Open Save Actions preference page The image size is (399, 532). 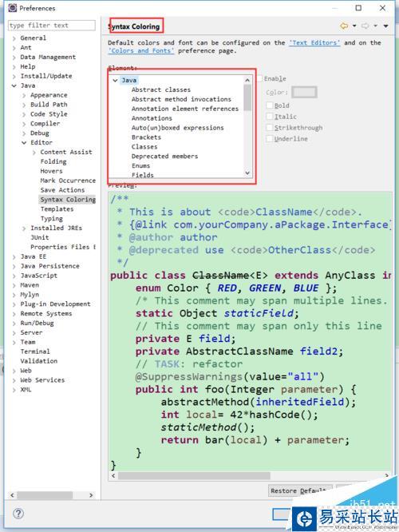(x=62, y=190)
